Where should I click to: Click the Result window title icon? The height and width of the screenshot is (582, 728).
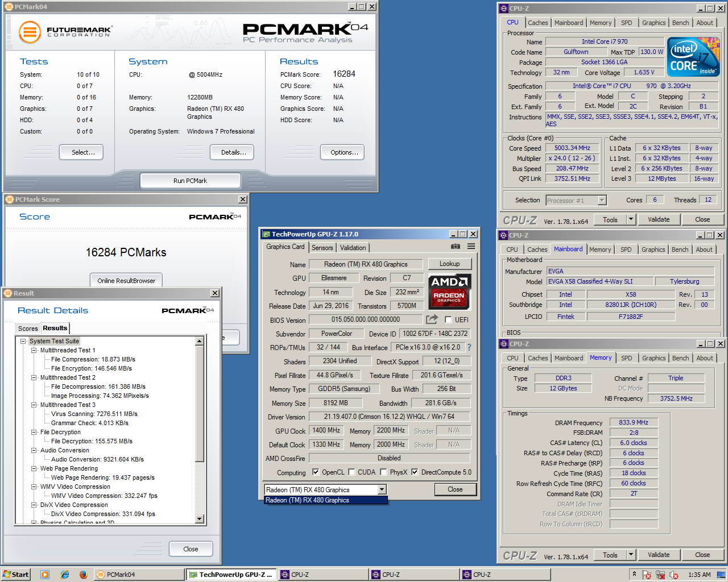pos(8,293)
